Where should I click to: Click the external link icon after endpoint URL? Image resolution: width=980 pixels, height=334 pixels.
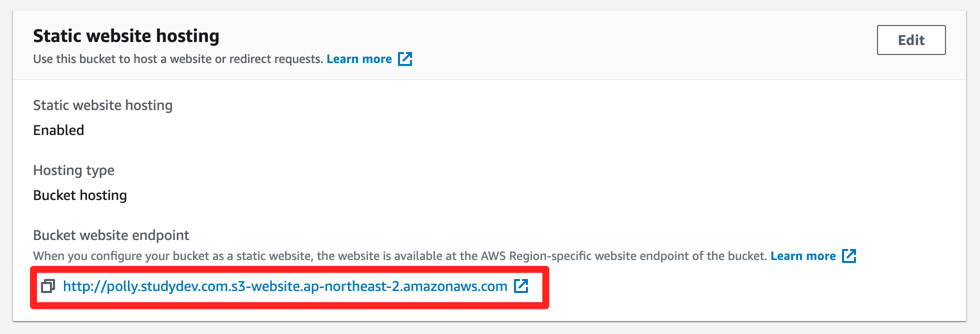(521, 286)
